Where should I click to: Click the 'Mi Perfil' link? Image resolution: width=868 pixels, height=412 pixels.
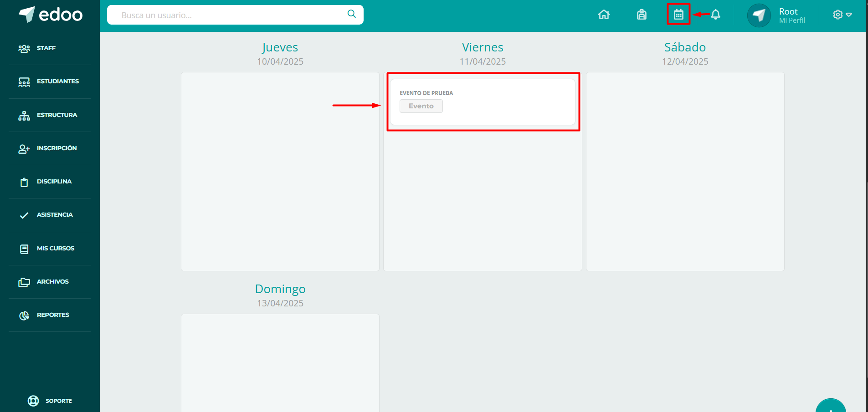[792, 20]
